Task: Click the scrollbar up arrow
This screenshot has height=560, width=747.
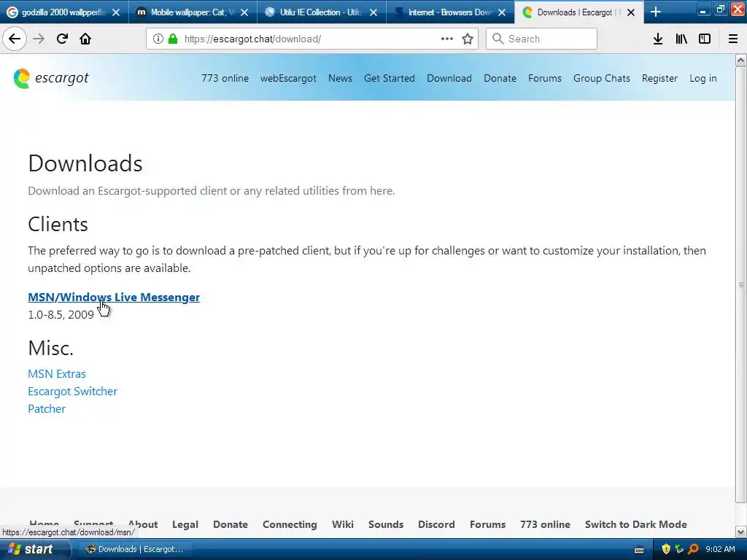Action: tap(741, 60)
